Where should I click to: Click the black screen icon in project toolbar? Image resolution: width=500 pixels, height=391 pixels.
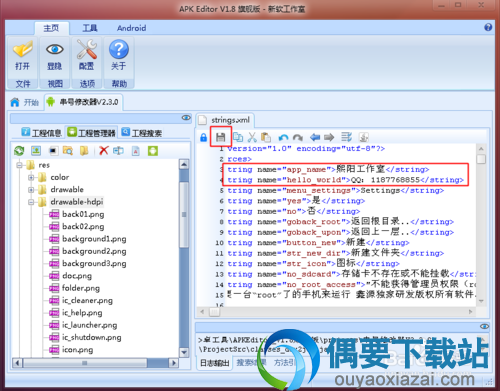click(x=53, y=151)
